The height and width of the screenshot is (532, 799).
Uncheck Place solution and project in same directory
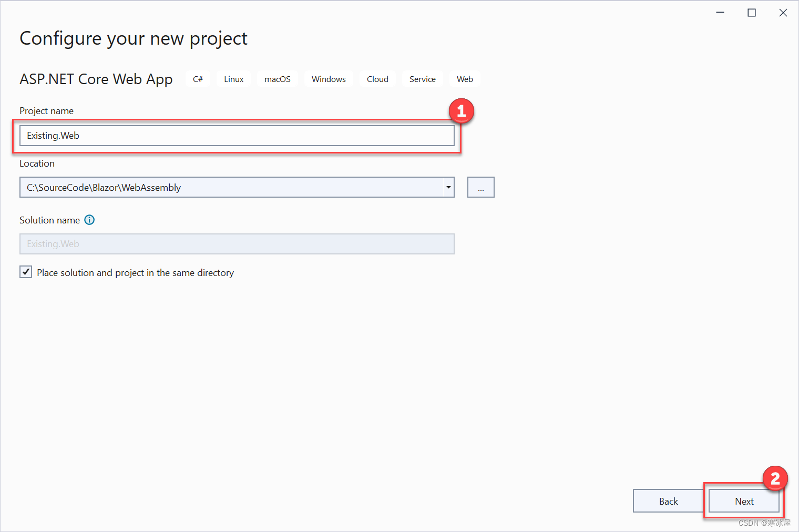tap(26, 272)
